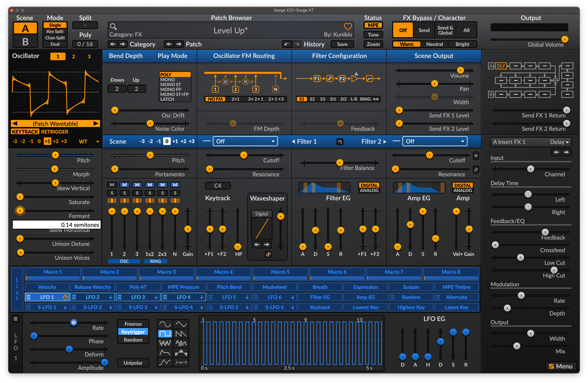Click the Bend Depth Down value field
The width and height of the screenshot is (588, 383).
[117, 89]
